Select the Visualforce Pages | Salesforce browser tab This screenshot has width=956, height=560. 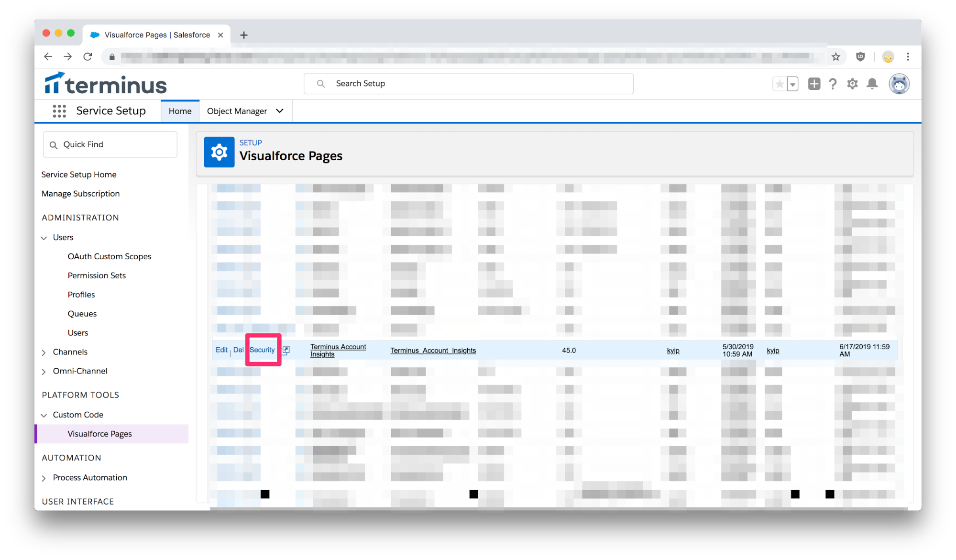[157, 35]
